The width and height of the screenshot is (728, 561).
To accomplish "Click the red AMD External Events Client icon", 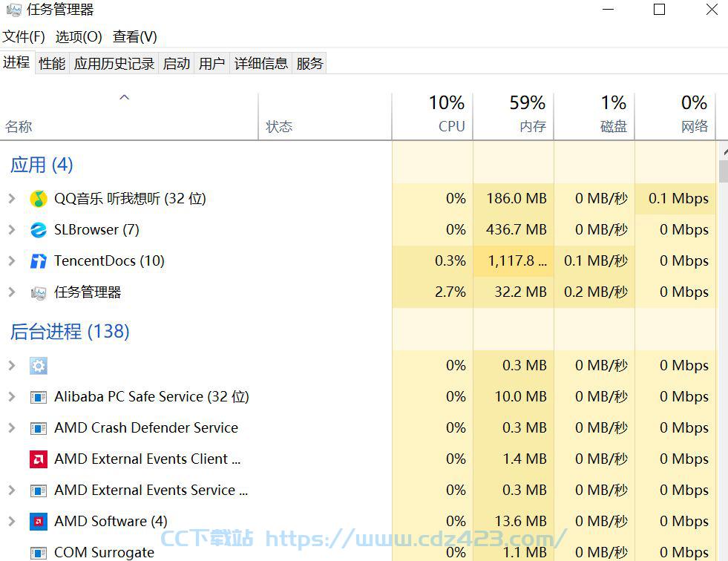I will (38, 459).
